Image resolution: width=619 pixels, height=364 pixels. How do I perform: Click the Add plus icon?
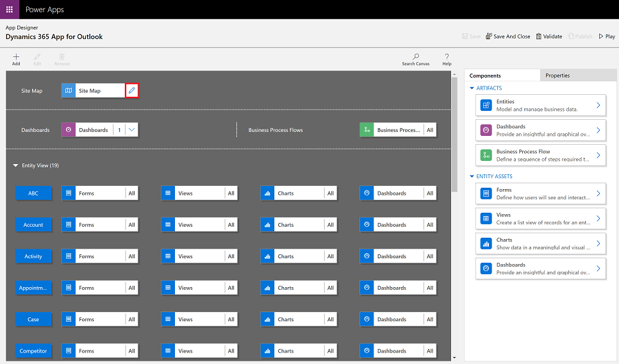16,56
